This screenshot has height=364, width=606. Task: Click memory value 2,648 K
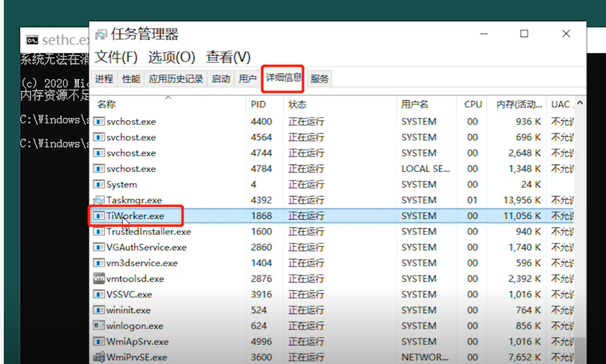coord(524,153)
